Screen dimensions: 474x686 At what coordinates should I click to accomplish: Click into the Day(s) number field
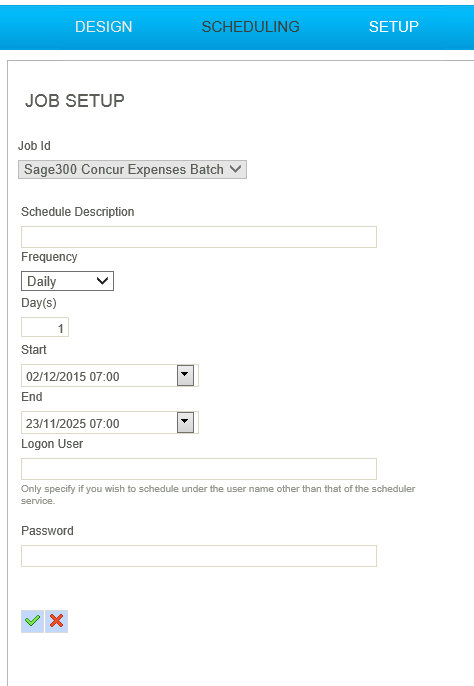45,327
